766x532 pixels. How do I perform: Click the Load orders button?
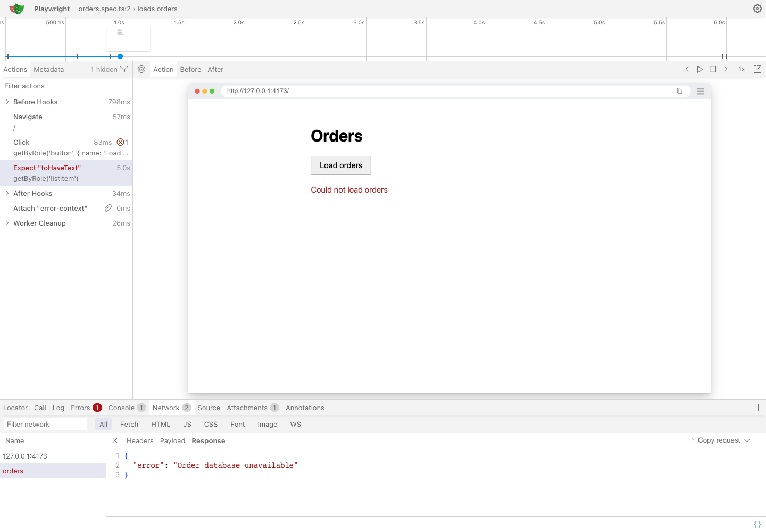341,165
